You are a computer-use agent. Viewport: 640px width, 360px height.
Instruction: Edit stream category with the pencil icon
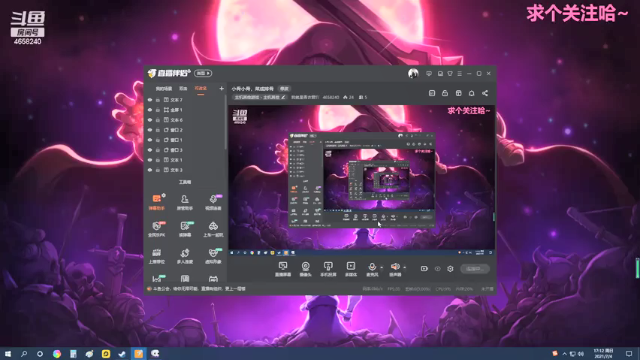(283, 97)
